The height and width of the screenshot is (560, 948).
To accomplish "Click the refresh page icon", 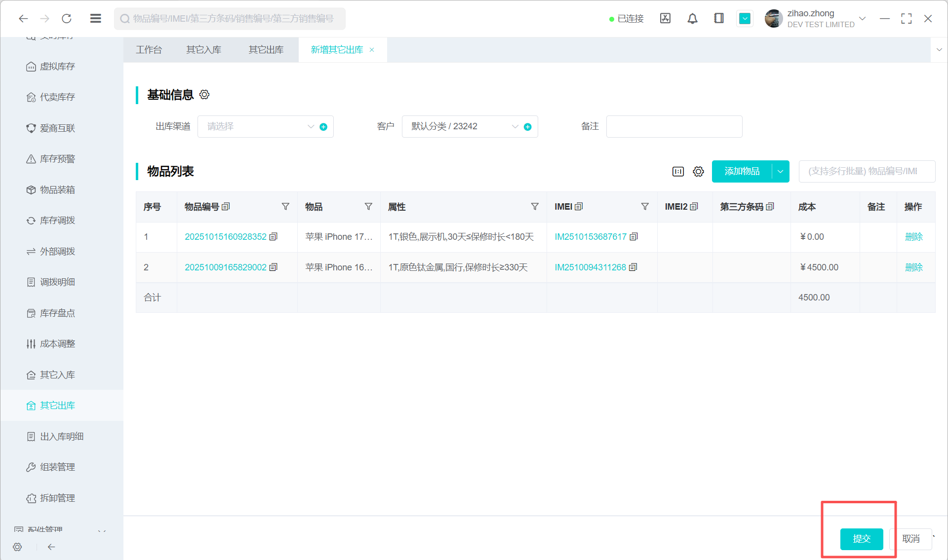I will point(67,19).
